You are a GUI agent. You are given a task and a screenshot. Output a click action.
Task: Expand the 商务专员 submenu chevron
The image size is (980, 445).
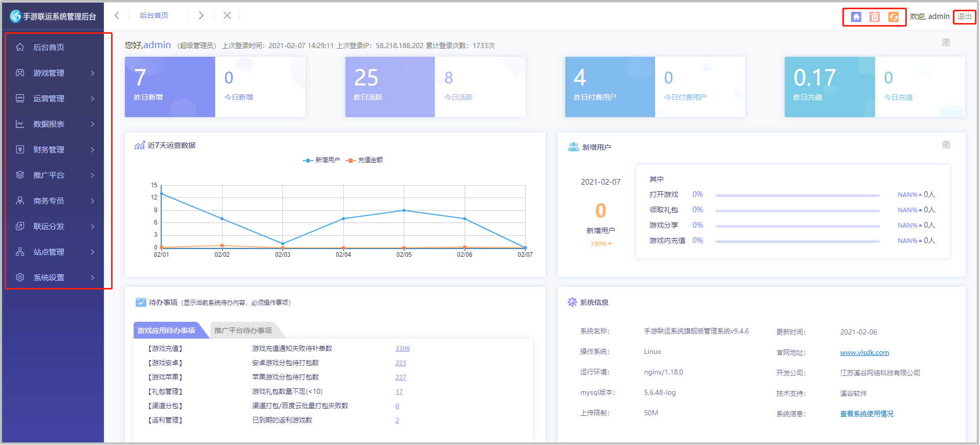[93, 201]
